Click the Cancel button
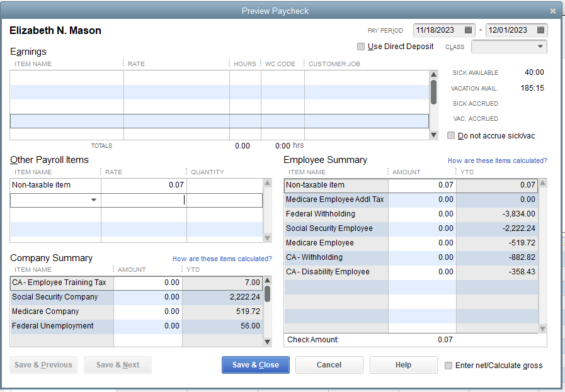The height and width of the screenshot is (392, 565). tap(329, 365)
